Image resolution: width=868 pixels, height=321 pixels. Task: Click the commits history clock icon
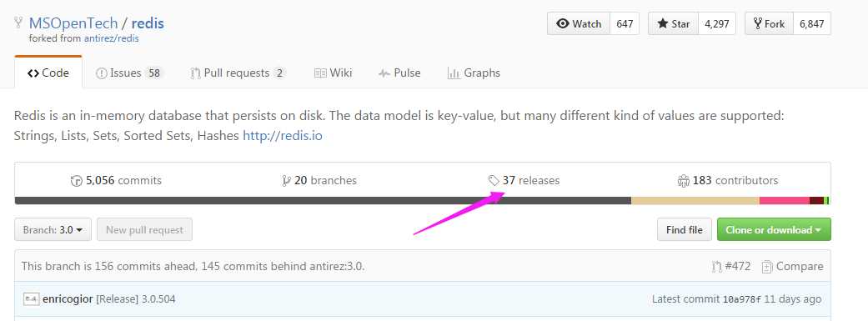coord(77,180)
